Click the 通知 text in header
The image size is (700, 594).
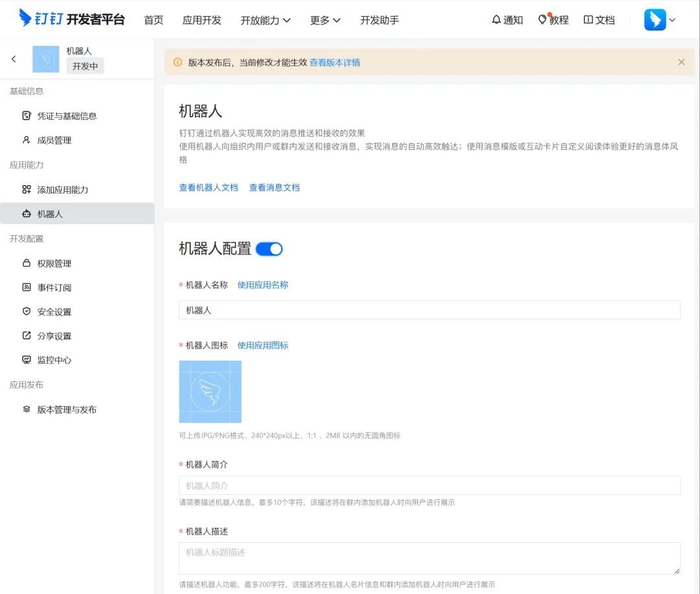513,20
